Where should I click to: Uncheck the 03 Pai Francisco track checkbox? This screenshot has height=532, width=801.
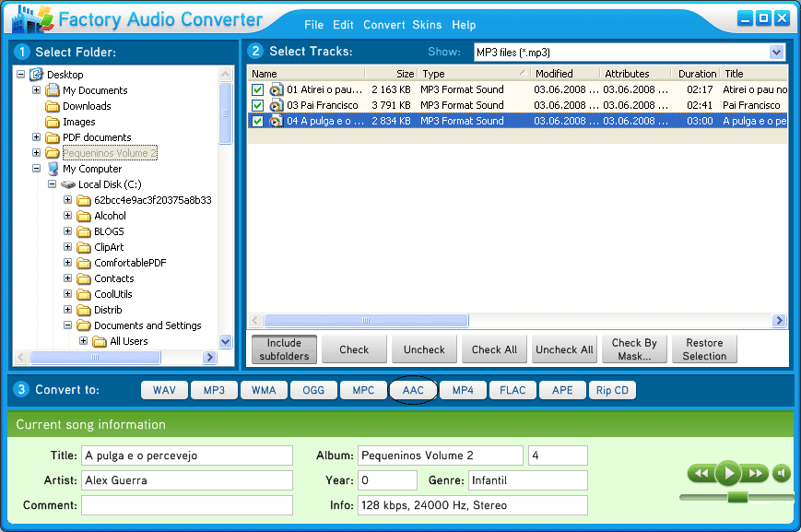point(258,105)
